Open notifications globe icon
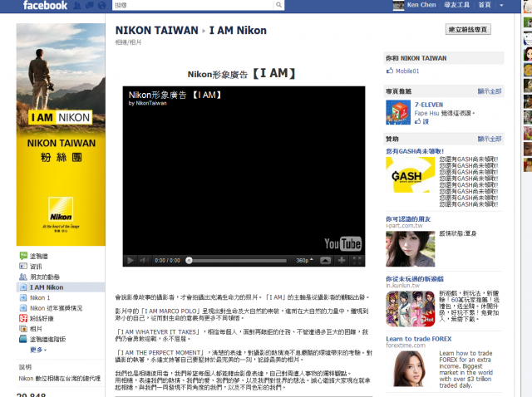 click(x=101, y=6)
